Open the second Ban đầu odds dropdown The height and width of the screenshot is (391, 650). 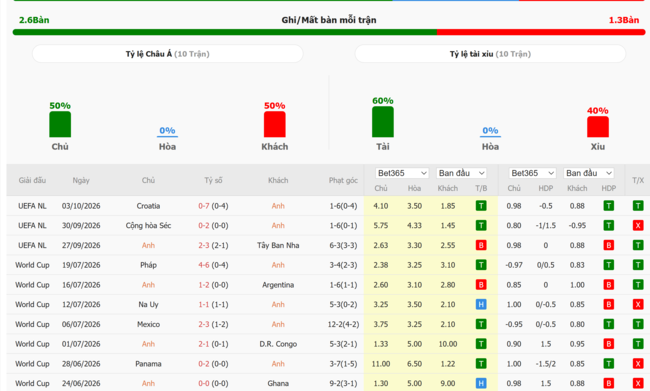coord(589,173)
